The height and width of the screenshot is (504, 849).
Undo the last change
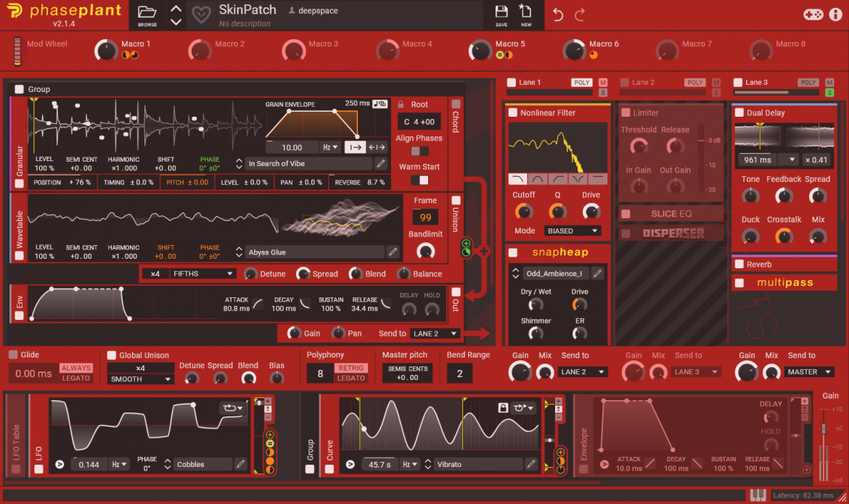tap(558, 13)
